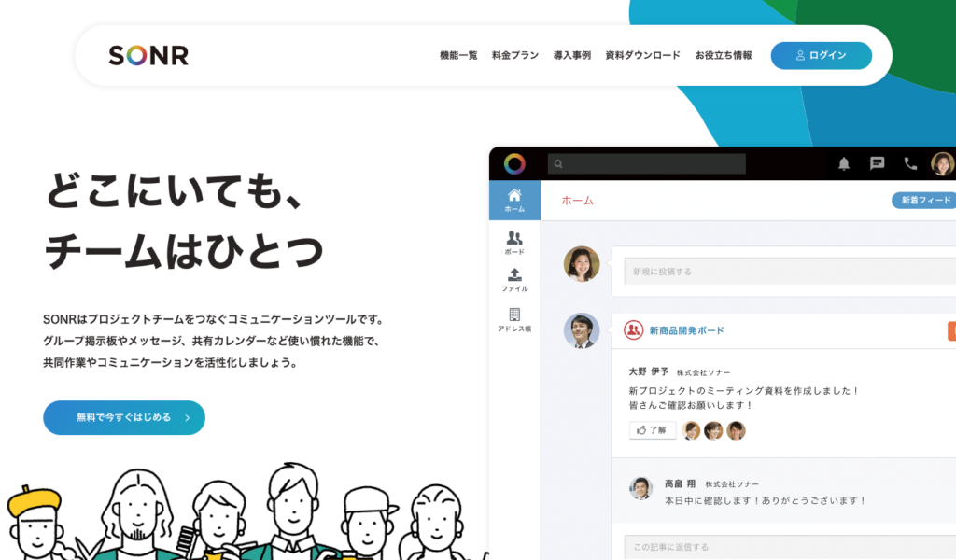Screen dimensions: 956x560
Task: Open the ボード board sidebar icon
Action: (514, 243)
